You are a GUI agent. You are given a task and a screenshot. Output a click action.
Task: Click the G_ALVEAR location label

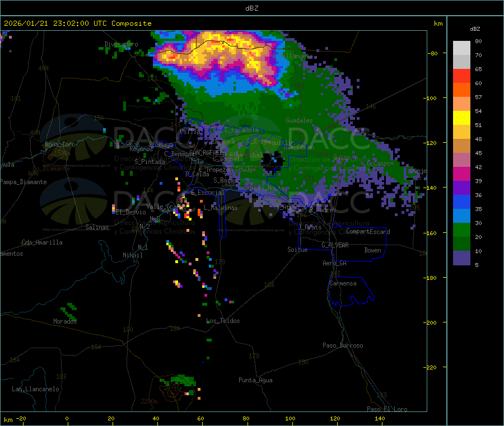(335, 245)
